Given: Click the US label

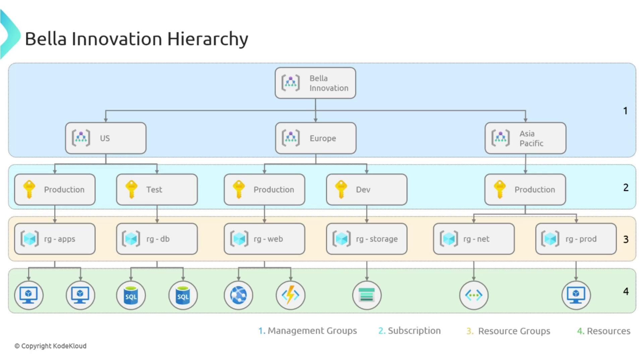Looking at the screenshot, I should pyautogui.click(x=105, y=138).
